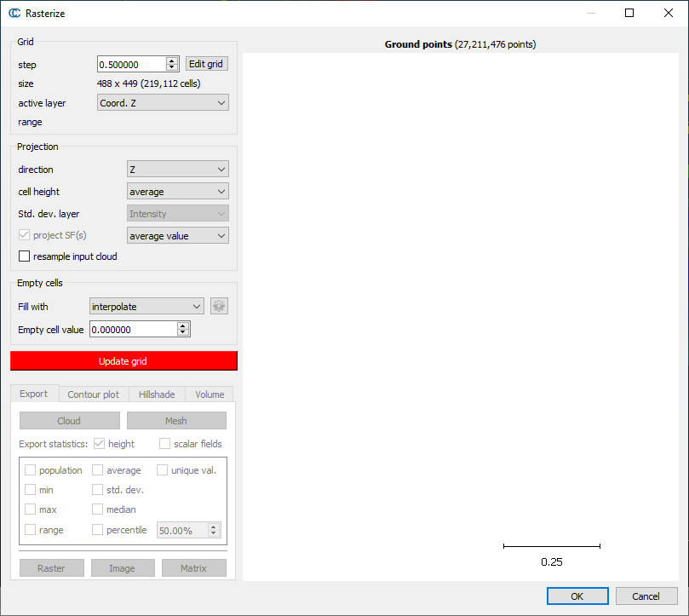The height and width of the screenshot is (616, 689).
Task: Expand the project SF(s) average value dropdown
Action: point(177,235)
